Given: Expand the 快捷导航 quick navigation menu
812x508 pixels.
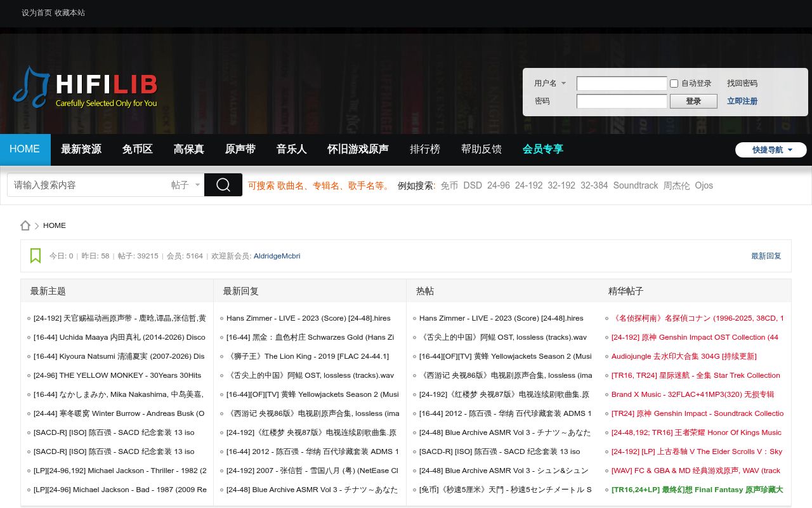Looking at the screenshot, I should point(771,150).
